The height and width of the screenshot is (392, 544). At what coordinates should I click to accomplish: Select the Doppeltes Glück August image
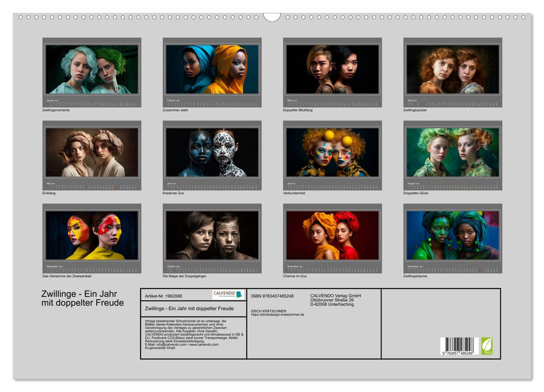click(x=453, y=153)
